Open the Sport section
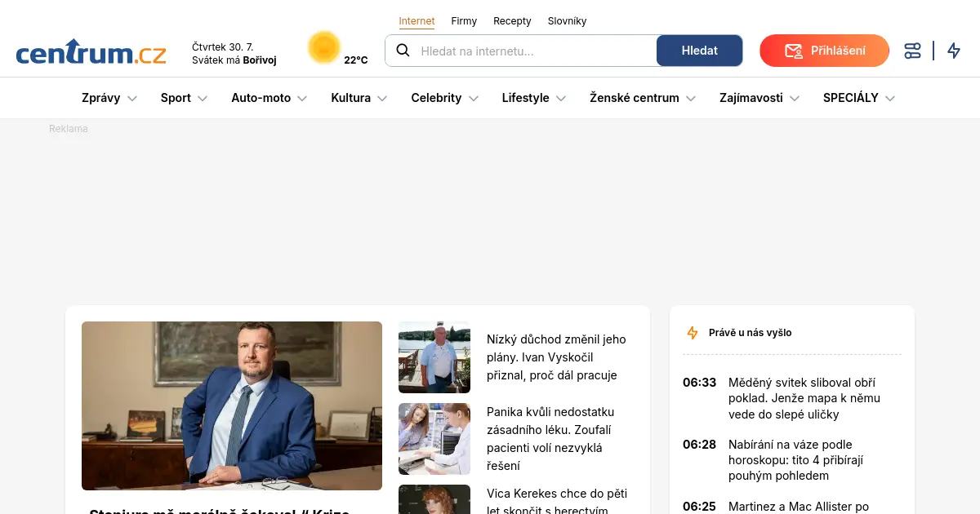This screenshot has width=980, height=514. [x=176, y=98]
